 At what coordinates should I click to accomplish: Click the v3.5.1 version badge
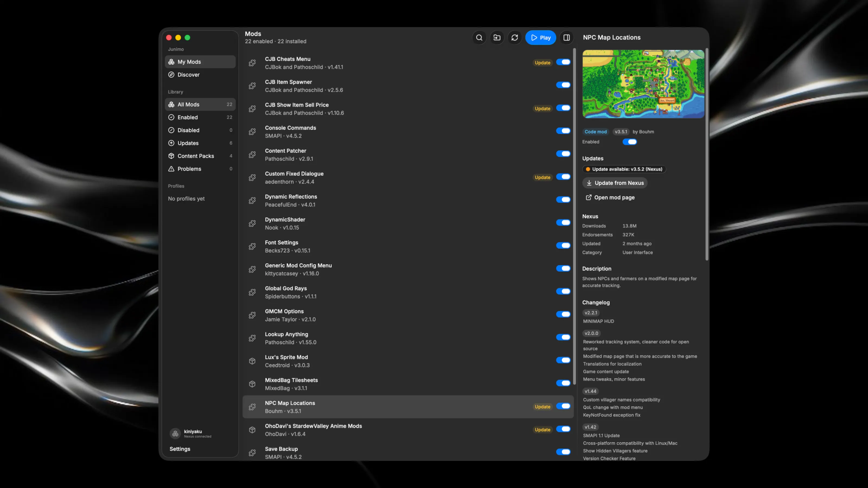pyautogui.click(x=621, y=132)
